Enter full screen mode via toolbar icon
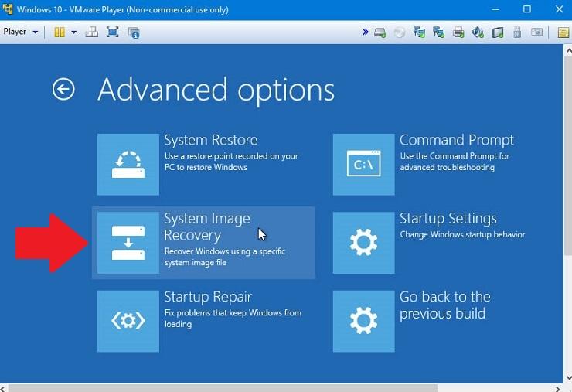Screen dimensions: 572x392 coord(113,32)
